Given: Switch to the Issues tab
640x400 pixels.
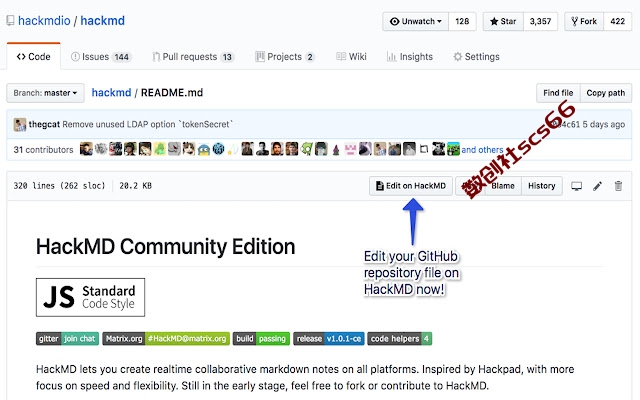Looking at the screenshot, I should pyautogui.click(x=100, y=57).
